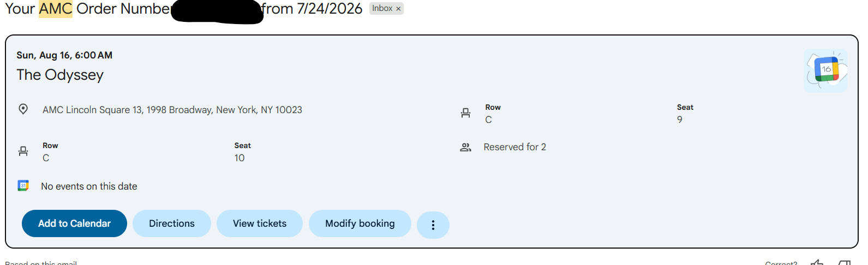
Task: Click the movie title The Odyssey
Action: (x=60, y=75)
